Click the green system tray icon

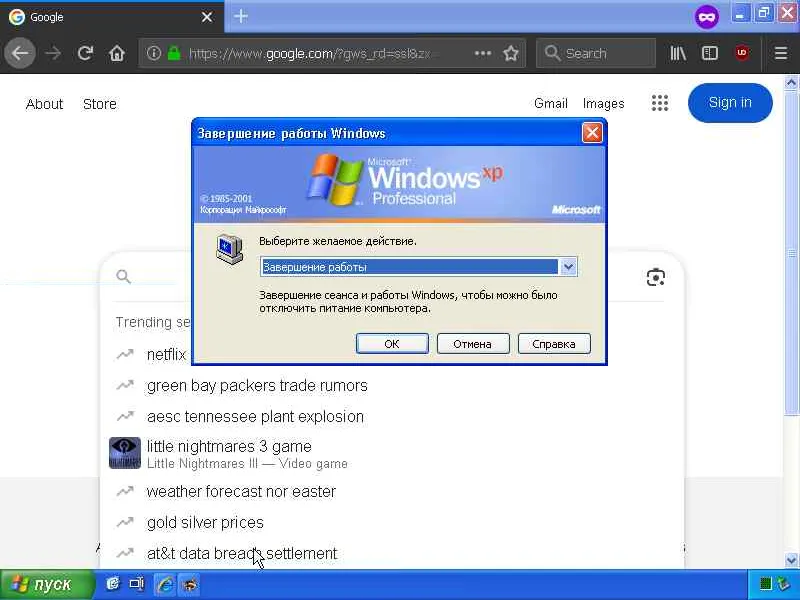(x=765, y=584)
